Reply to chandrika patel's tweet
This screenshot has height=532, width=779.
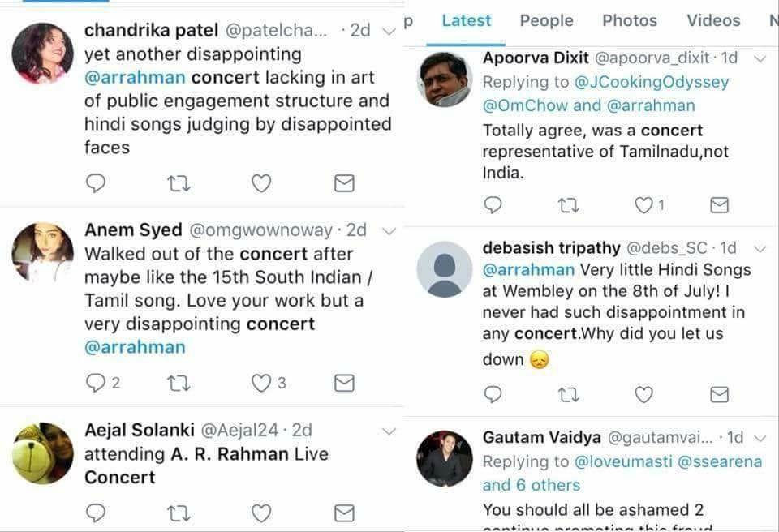[96, 183]
